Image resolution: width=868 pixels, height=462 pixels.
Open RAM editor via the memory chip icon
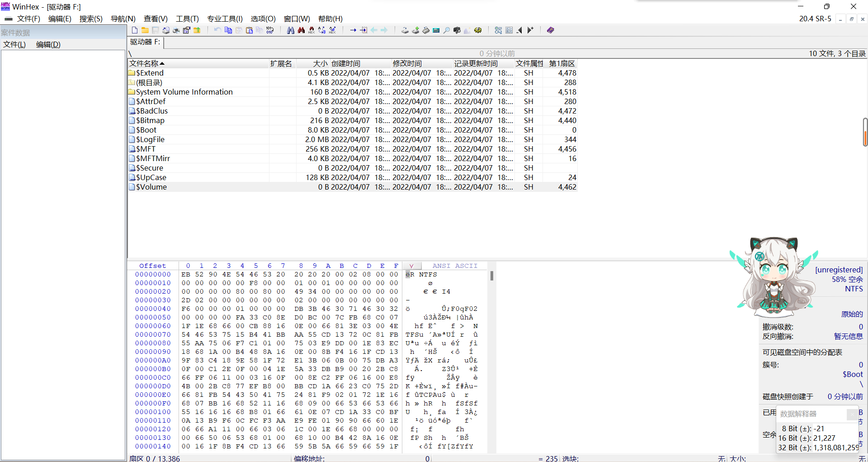(426, 30)
